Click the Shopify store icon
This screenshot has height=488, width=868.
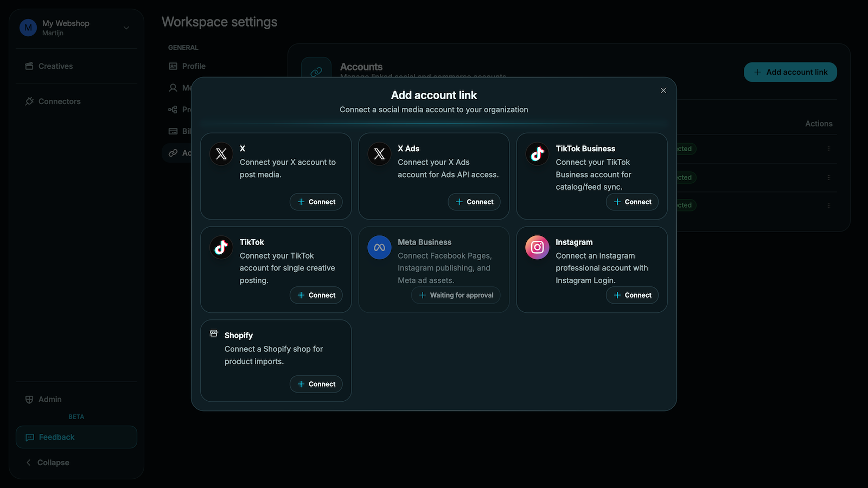[214, 333]
